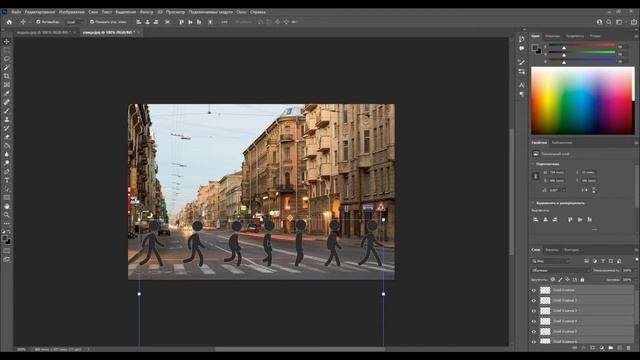Select the Zoom tool in the toolbar
The width and height of the screenshot is (640, 360).
click(x=7, y=215)
